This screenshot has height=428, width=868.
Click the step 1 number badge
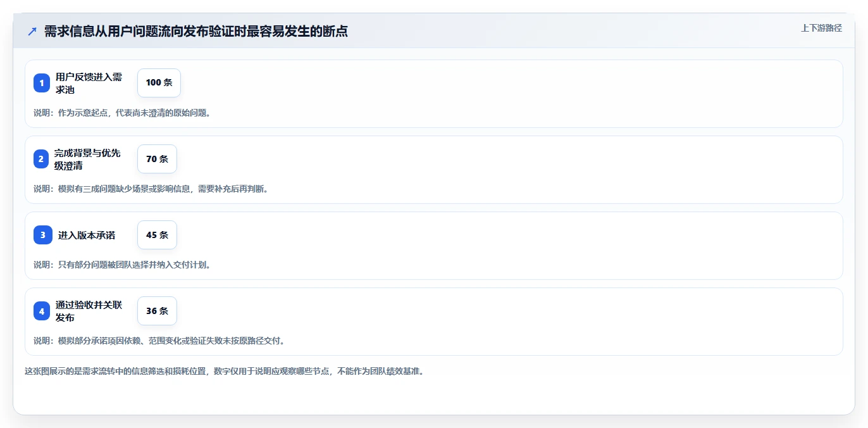click(42, 83)
